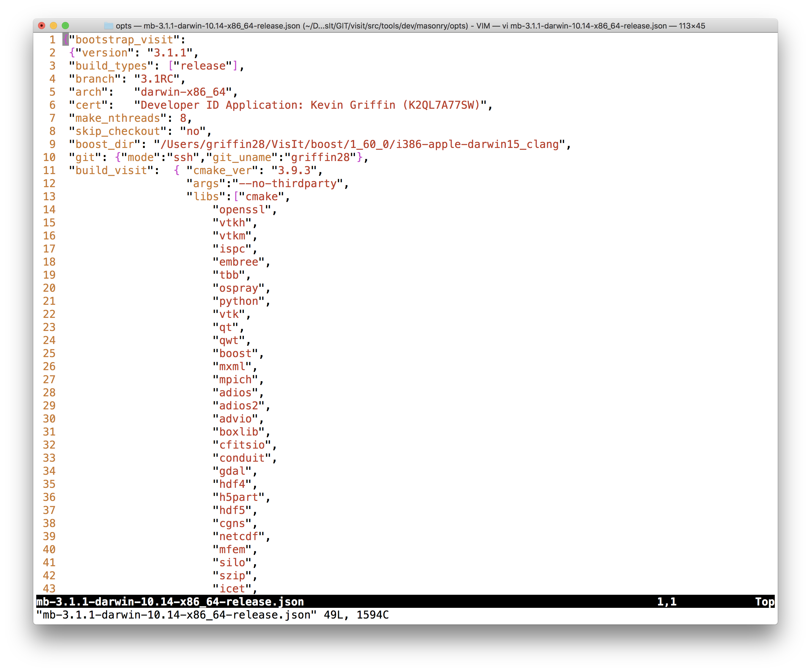Click the status line file name
Image resolution: width=811 pixels, height=672 pixels.
click(x=170, y=602)
